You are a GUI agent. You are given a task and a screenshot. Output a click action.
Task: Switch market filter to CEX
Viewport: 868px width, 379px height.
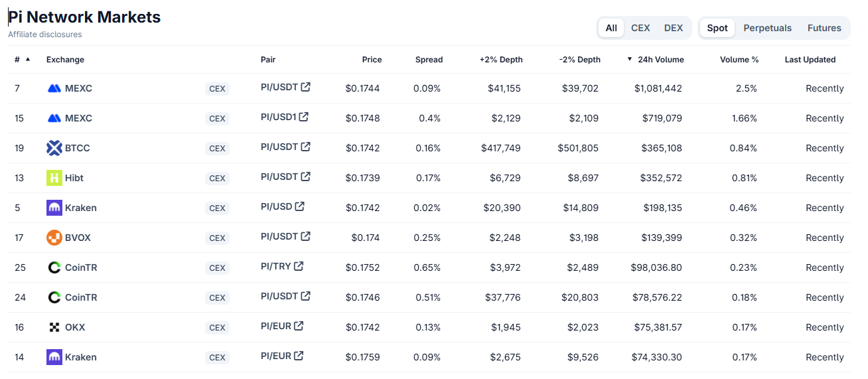click(640, 28)
